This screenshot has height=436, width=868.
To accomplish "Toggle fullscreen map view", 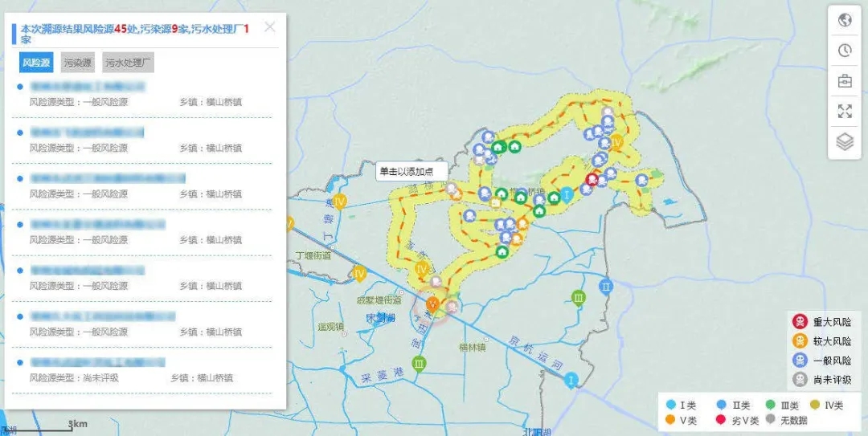I will pyautogui.click(x=845, y=112).
